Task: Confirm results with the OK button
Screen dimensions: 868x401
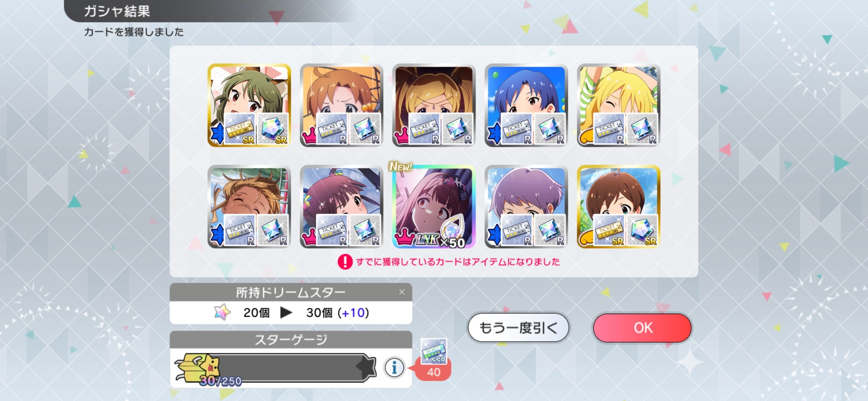Action: [642, 328]
